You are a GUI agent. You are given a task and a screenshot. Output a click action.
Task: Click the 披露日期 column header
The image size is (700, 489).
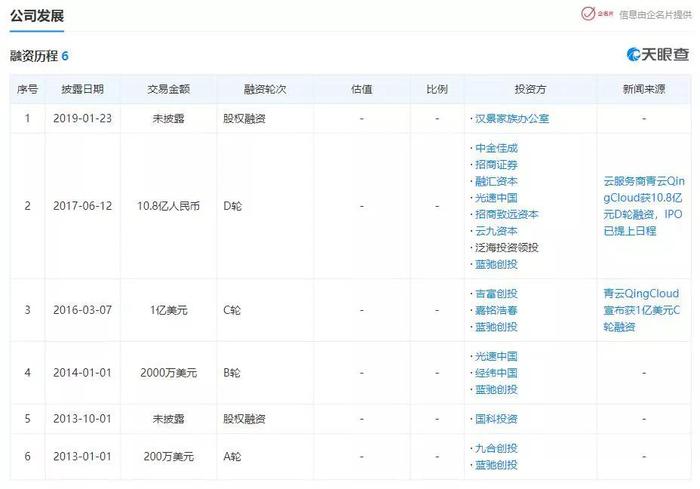coord(83,89)
